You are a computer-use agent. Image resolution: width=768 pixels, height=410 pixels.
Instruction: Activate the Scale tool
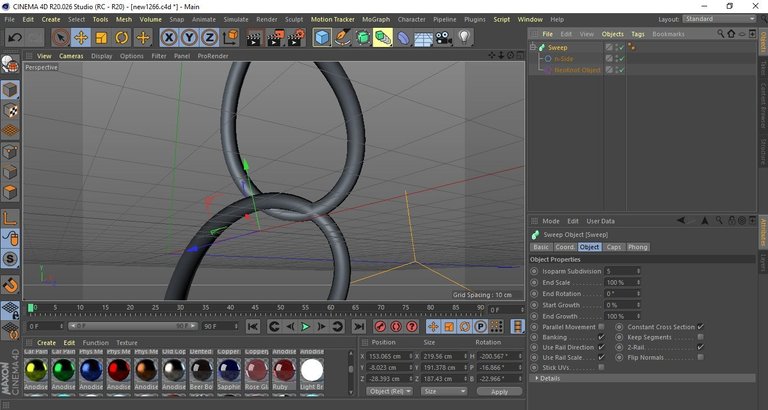click(x=101, y=38)
